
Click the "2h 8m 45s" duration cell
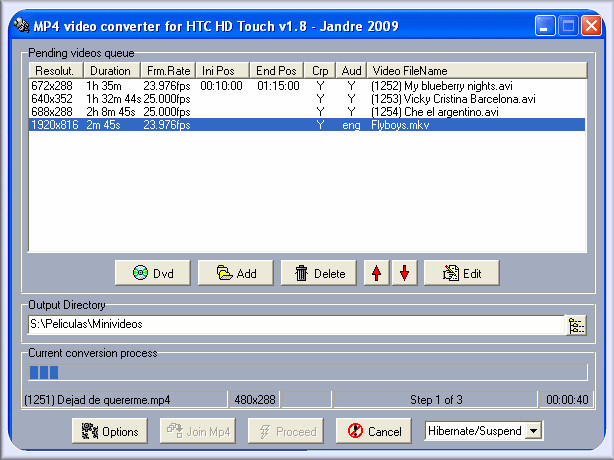110,112
